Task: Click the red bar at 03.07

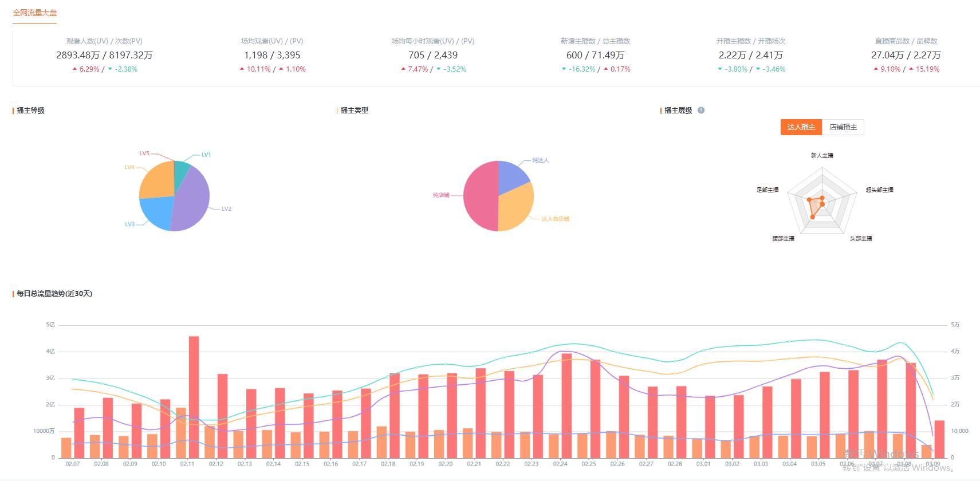Action: [882, 409]
